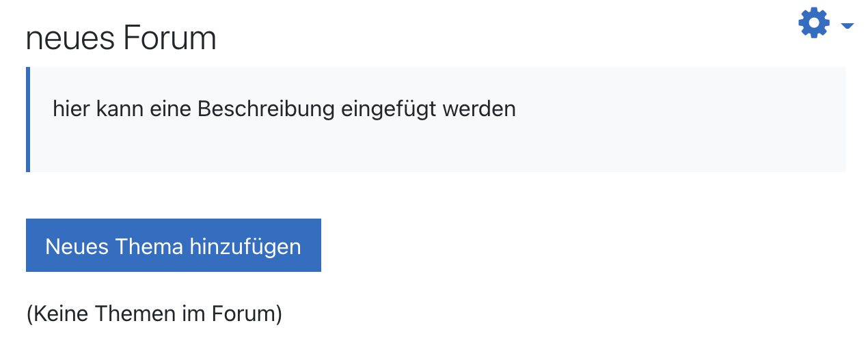Click the settings gear icon
Viewport: 868px width, 347px height.
click(x=813, y=24)
